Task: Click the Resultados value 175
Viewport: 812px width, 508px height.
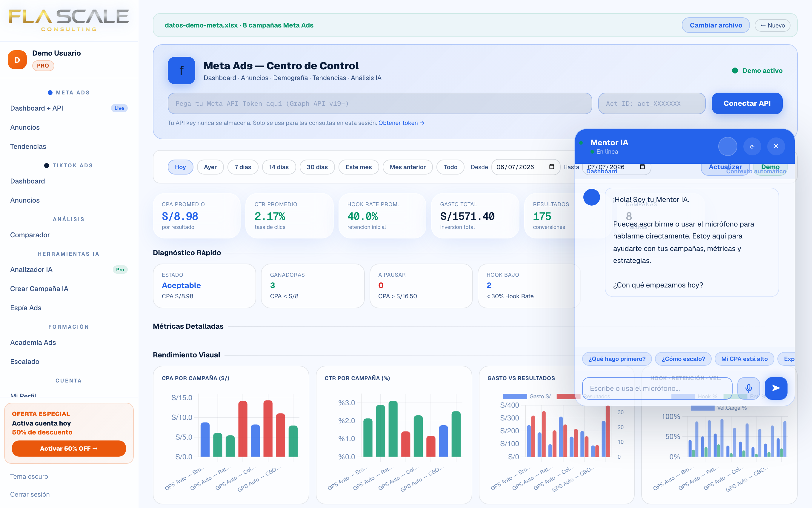Action: pos(542,216)
